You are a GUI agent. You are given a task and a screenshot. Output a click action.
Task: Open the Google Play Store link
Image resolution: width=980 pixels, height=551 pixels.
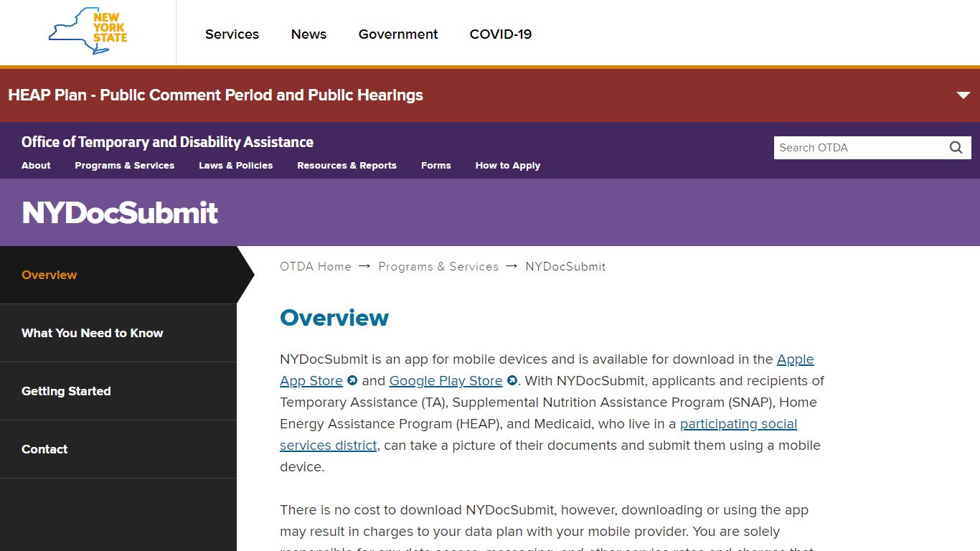click(x=446, y=381)
